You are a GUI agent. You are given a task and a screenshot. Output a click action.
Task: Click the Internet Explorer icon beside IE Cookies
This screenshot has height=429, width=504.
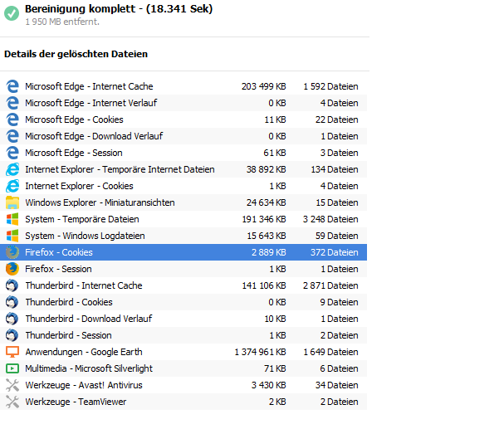tap(12, 186)
